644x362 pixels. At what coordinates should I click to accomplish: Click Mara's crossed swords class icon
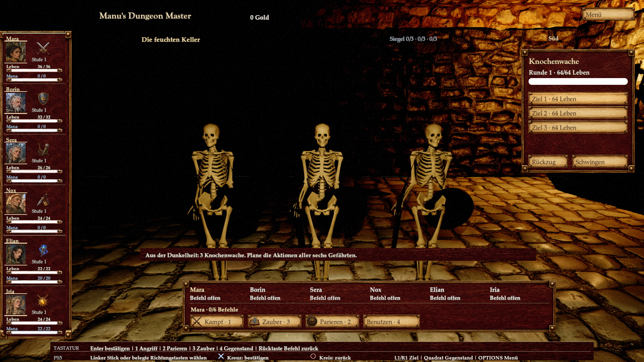click(x=43, y=48)
